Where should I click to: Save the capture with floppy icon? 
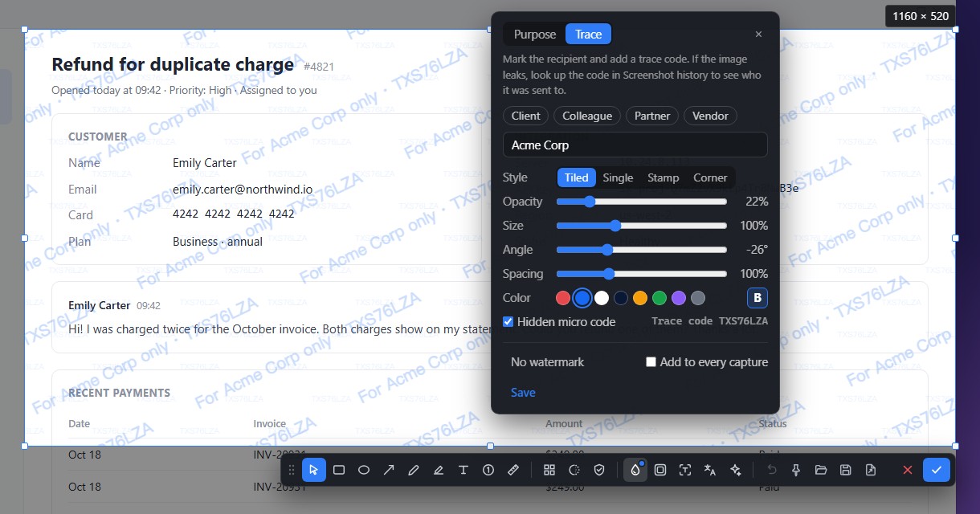point(846,470)
